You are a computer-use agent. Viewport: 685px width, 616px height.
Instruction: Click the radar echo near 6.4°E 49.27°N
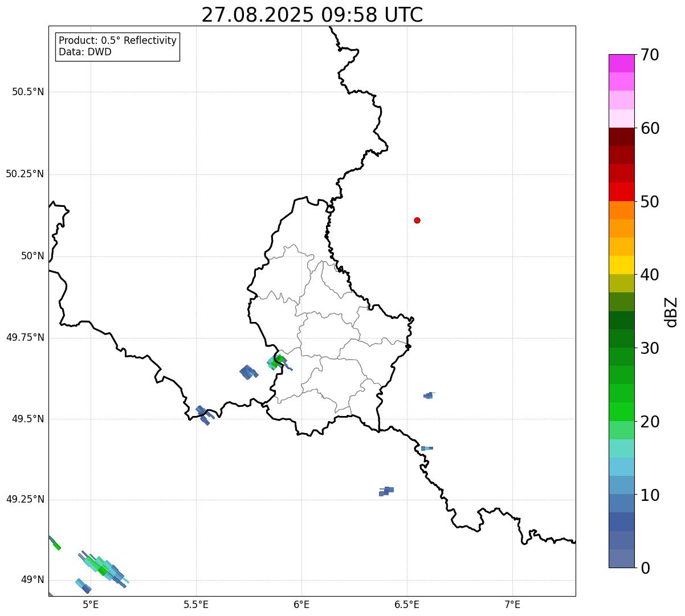tap(386, 491)
